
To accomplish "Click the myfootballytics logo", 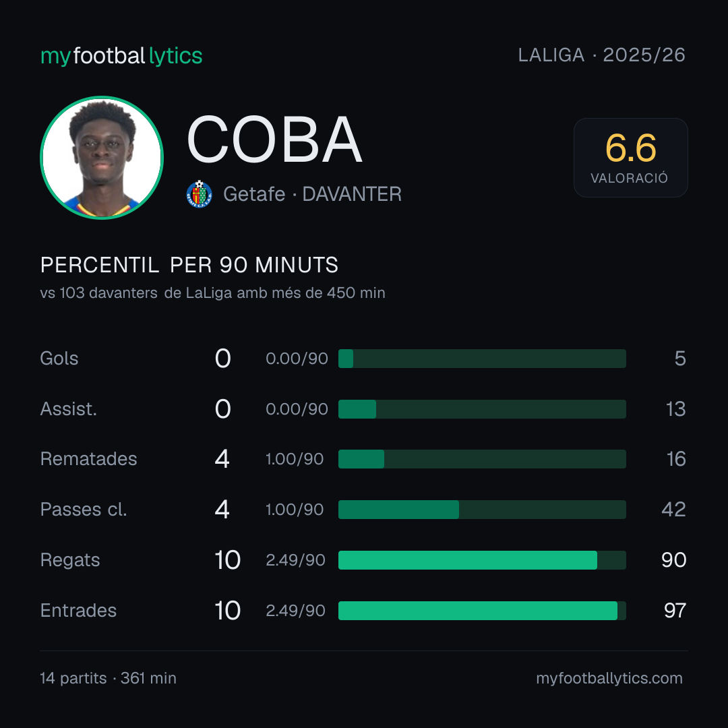I will tap(121, 56).
